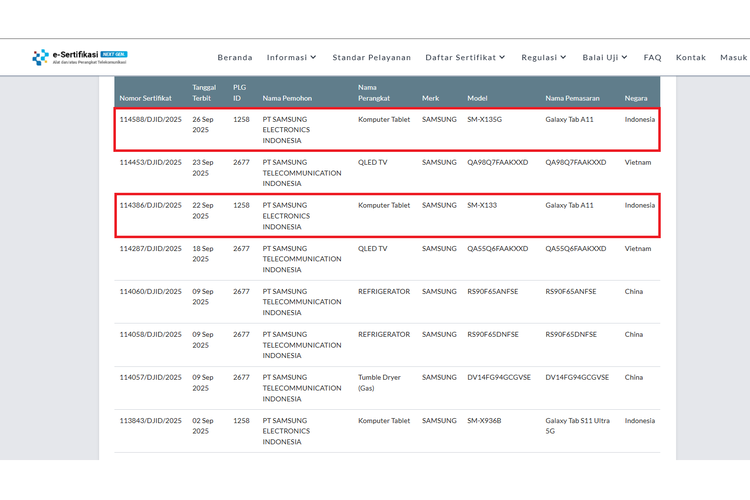Open the FAQ page
Screen dimensions: 750x500
point(652,57)
